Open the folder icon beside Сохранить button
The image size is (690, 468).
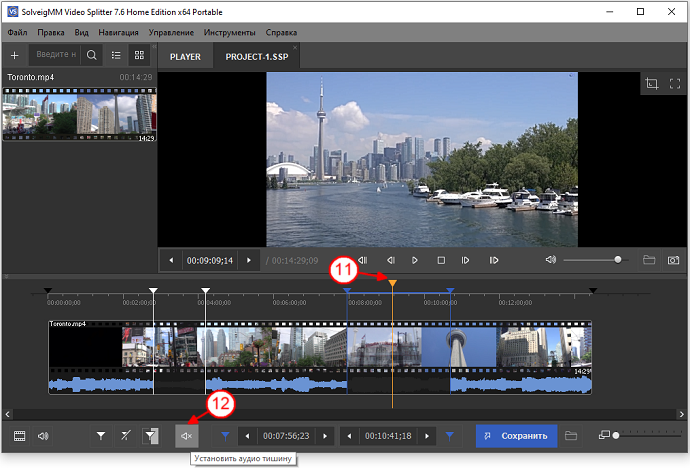coord(571,436)
